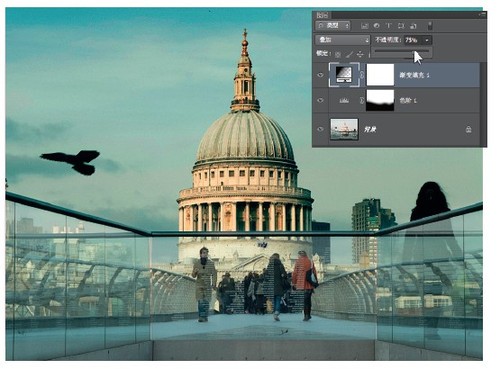Open the opacity dropdown arrow

point(427,40)
